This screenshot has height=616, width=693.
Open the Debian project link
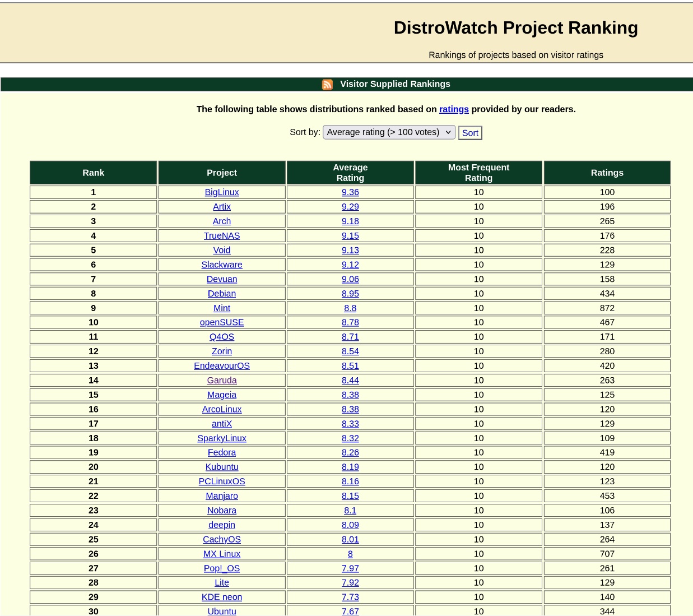point(222,294)
